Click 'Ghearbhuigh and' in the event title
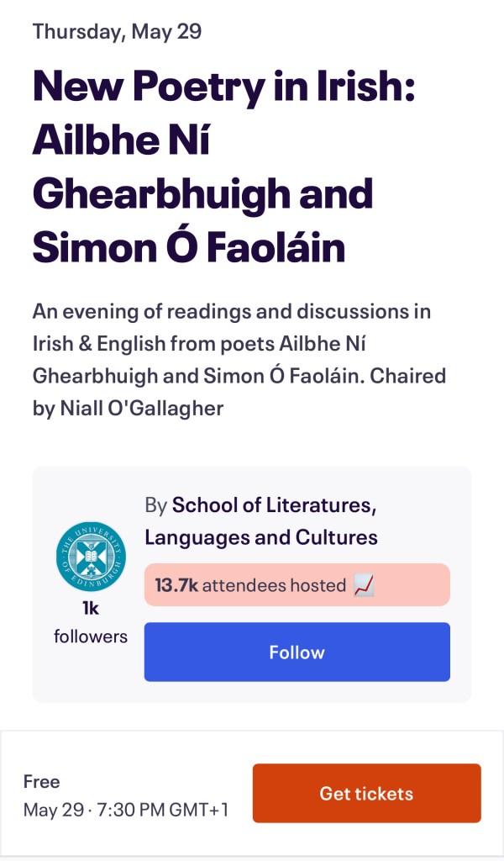The width and height of the screenshot is (504, 861). (202, 193)
